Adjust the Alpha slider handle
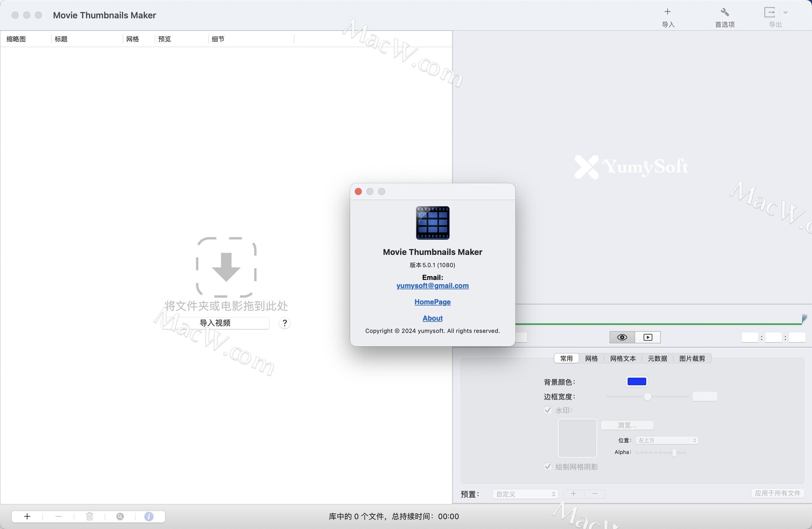 pyautogui.click(x=674, y=452)
